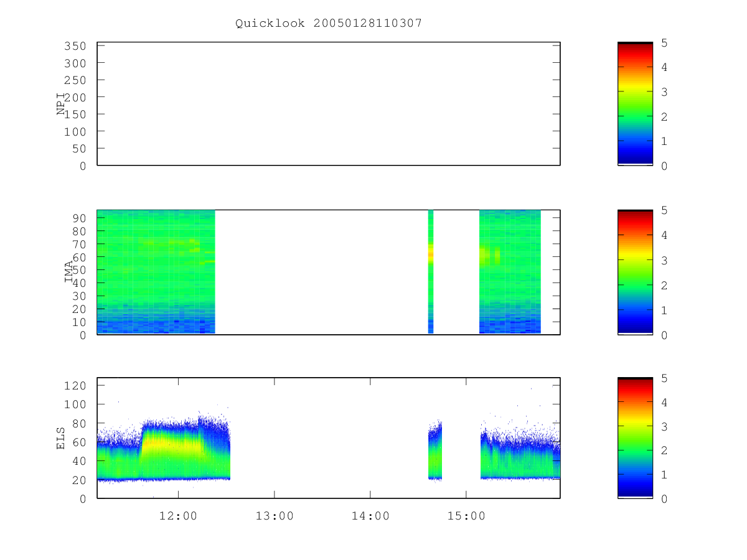
Task: Click the narrow IMA data strip before 15:00
Action: 431,272
